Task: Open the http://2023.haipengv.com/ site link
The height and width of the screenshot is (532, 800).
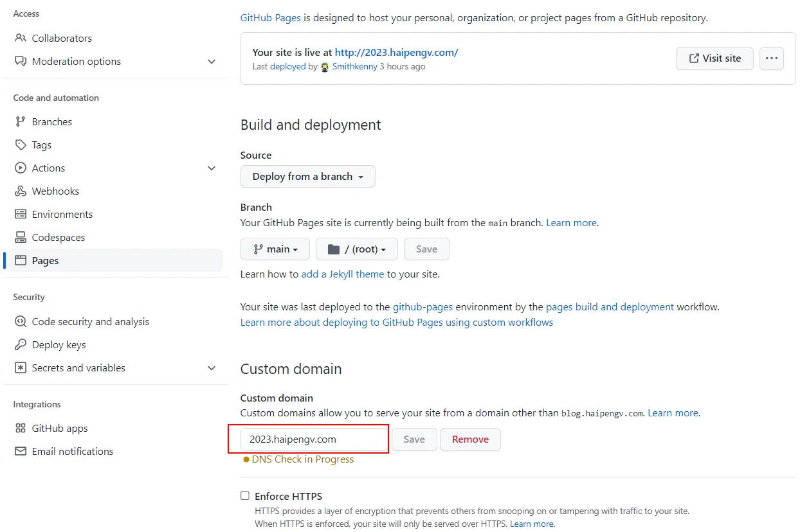Action: point(397,52)
